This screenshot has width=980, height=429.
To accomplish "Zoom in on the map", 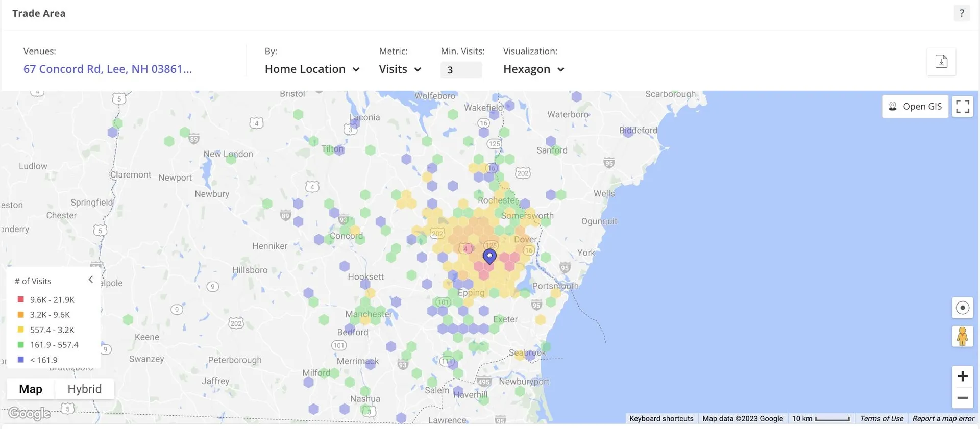I will (962, 376).
